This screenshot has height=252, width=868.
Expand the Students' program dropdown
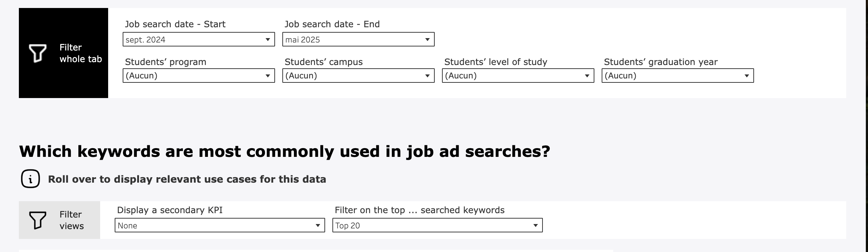[x=198, y=76]
